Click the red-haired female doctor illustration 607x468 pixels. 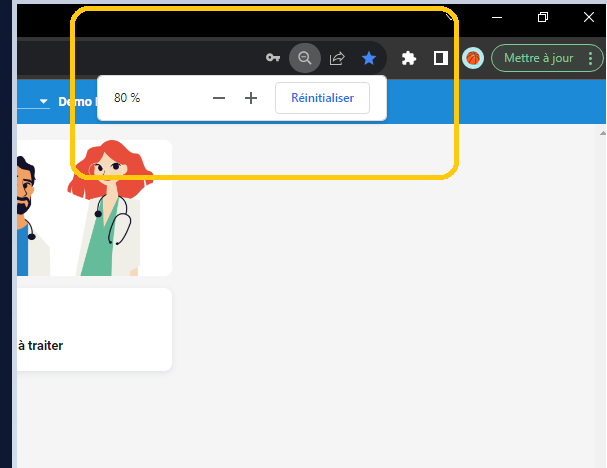[x=108, y=210]
